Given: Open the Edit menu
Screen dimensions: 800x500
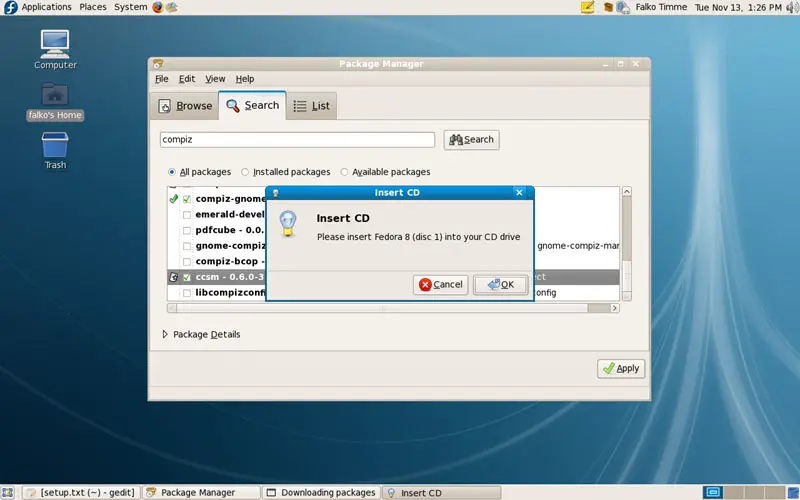Looking at the screenshot, I should pyautogui.click(x=187, y=79).
